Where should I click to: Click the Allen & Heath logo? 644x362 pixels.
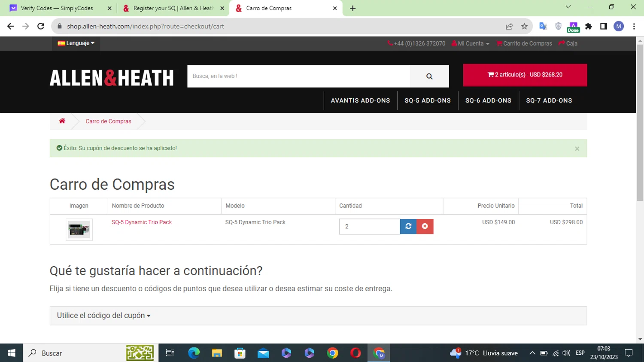pyautogui.click(x=112, y=78)
